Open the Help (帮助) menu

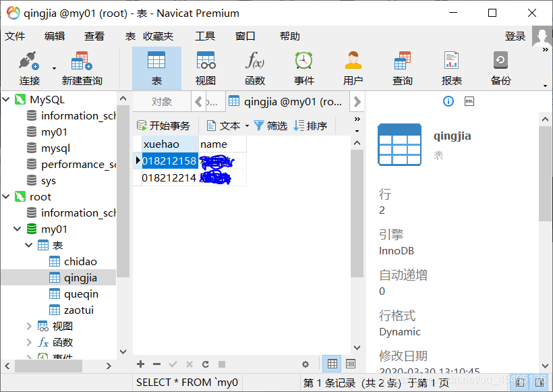(x=289, y=36)
